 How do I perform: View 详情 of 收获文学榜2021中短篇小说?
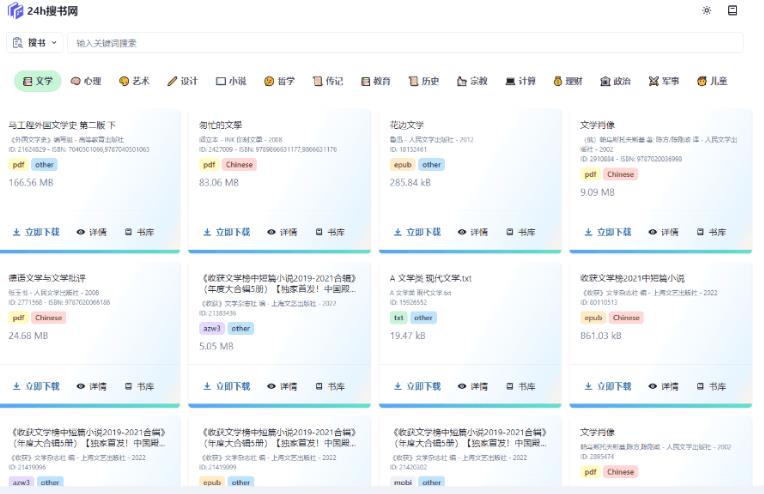click(663, 386)
